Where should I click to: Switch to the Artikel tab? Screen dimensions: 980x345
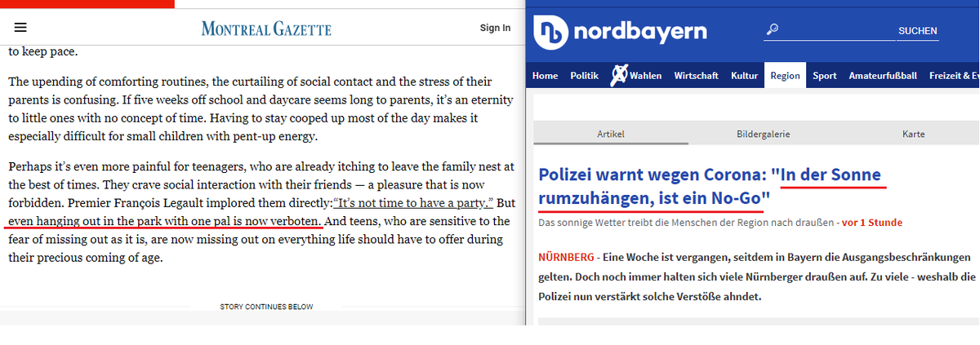tap(610, 134)
